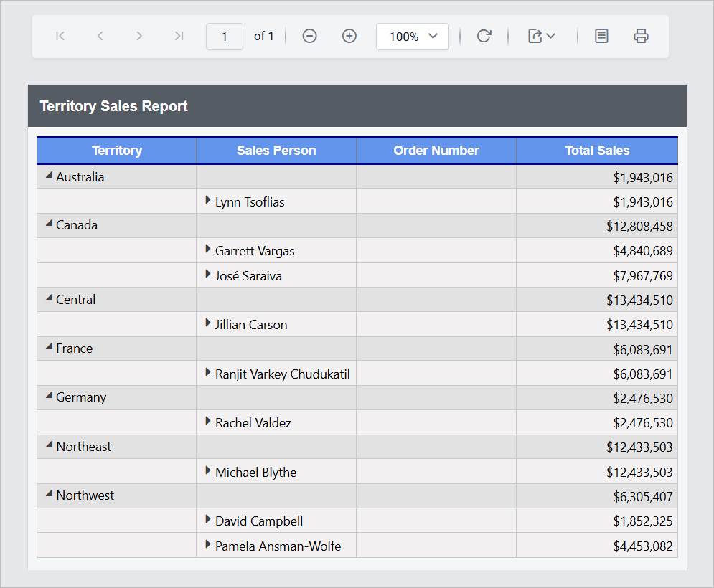
Task: Toggle print layout view icon
Action: pyautogui.click(x=601, y=37)
